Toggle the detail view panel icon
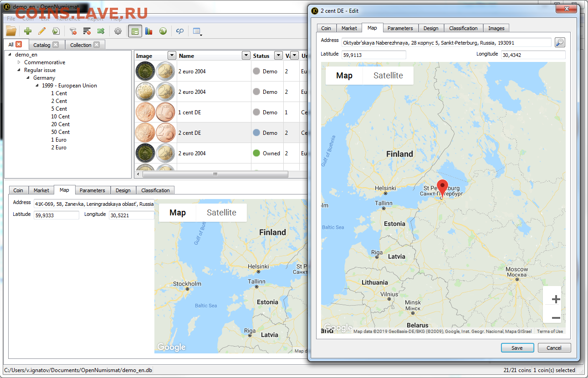588x378 pixels. (x=135, y=31)
